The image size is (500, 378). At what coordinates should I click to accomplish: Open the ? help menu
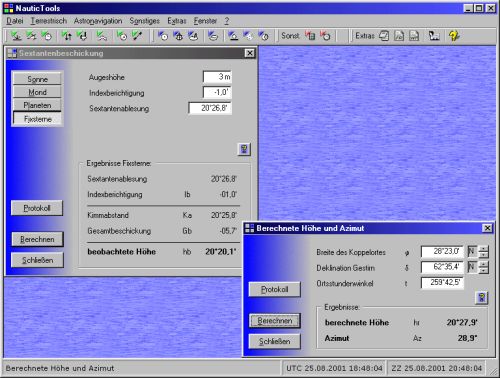[x=227, y=21]
